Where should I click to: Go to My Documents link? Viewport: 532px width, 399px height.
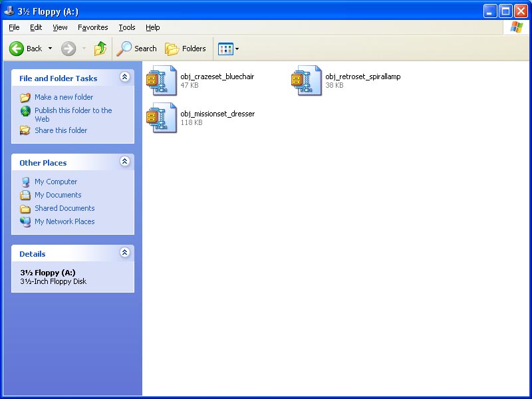click(58, 195)
